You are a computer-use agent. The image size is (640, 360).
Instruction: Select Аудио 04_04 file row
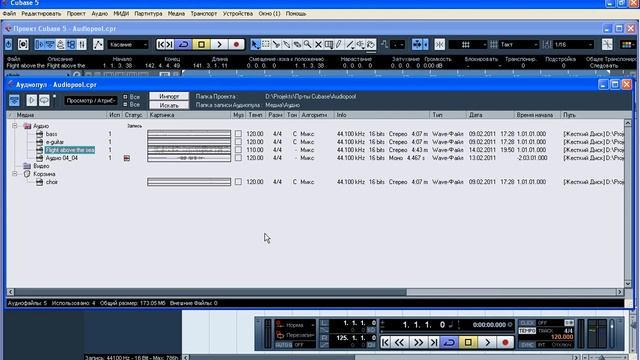61,158
